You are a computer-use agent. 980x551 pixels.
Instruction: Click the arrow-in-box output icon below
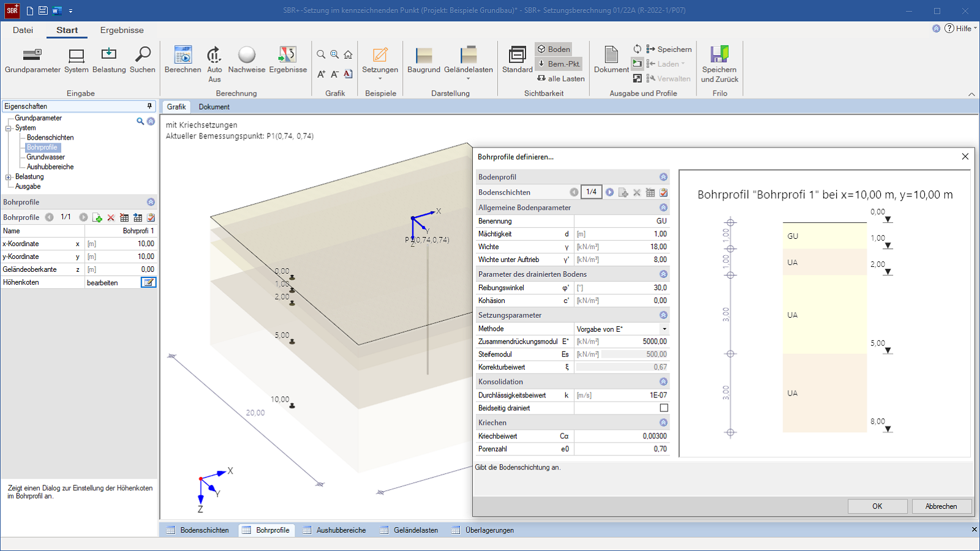point(638,78)
